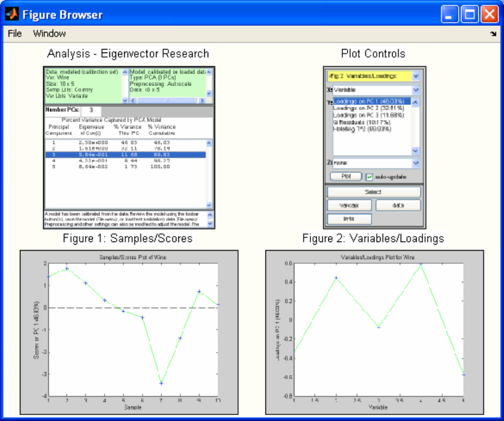Click the model info panel scroll-up arrow
The width and height of the screenshot is (504, 421).
pyautogui.click(x=209, y=72)
